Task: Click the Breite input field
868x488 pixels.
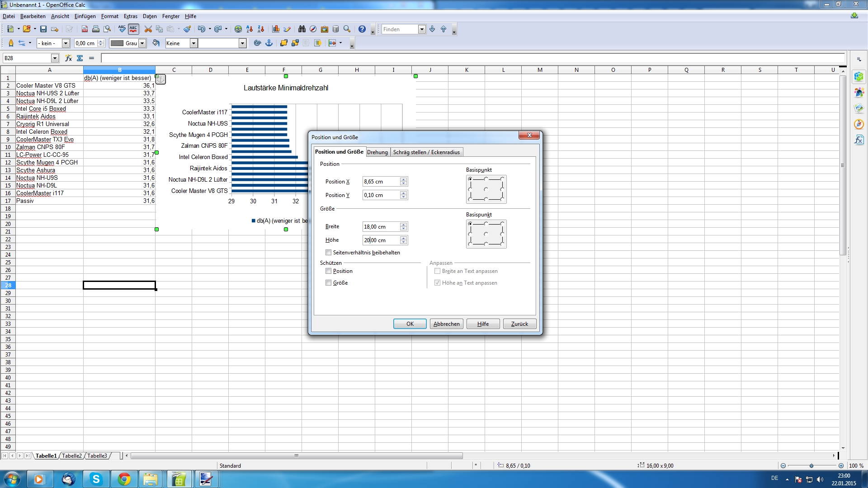Action: point(381,227)
